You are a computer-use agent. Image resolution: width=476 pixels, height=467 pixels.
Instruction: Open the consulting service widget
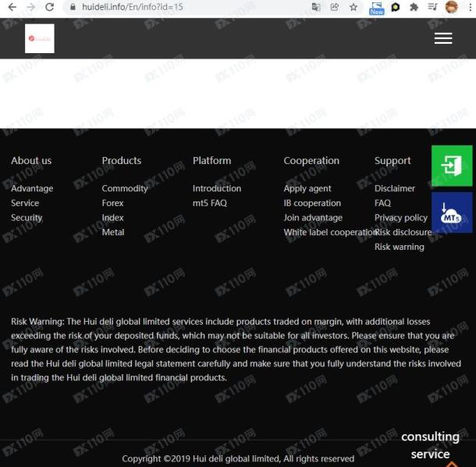coord(430,445)
